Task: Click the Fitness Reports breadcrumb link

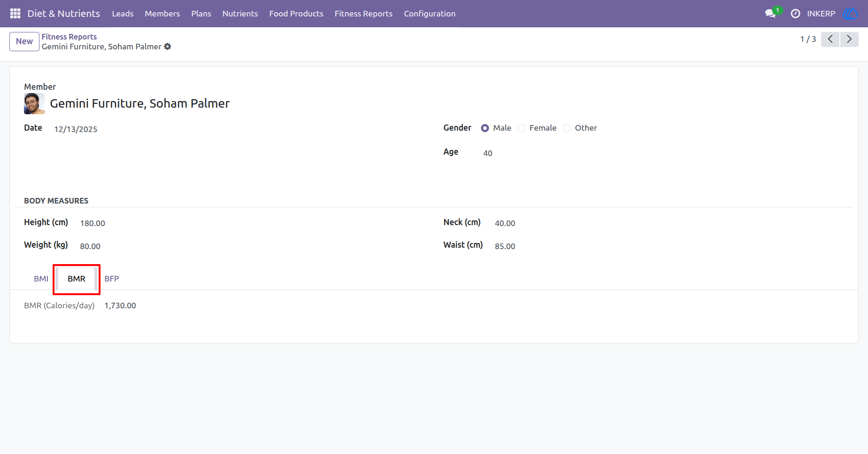Action: [x=69, y=37]
